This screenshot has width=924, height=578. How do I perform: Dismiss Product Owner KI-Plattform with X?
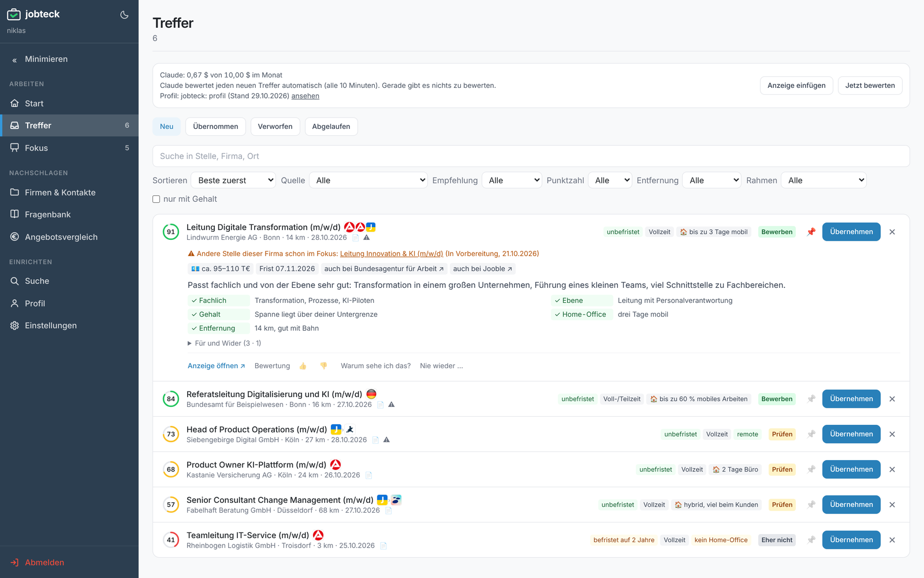point(892,469)
